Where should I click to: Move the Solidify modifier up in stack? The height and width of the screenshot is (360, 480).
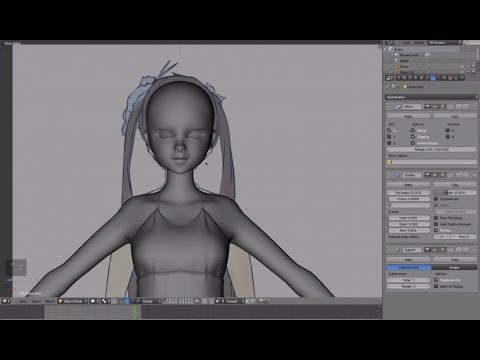coord(459,175)
